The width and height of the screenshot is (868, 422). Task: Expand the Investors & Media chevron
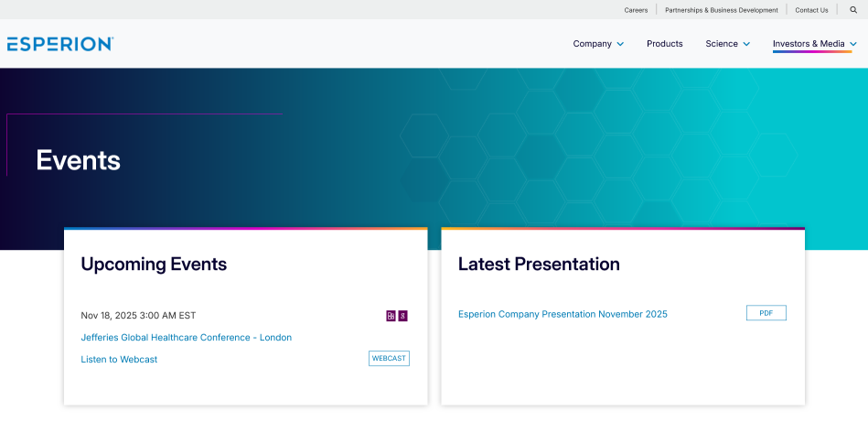pos(853,44)
